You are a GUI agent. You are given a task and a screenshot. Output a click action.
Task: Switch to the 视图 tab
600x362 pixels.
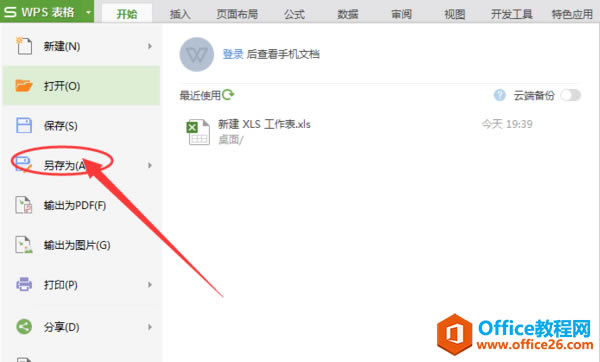pyautogui.click(x=455, y=14)
